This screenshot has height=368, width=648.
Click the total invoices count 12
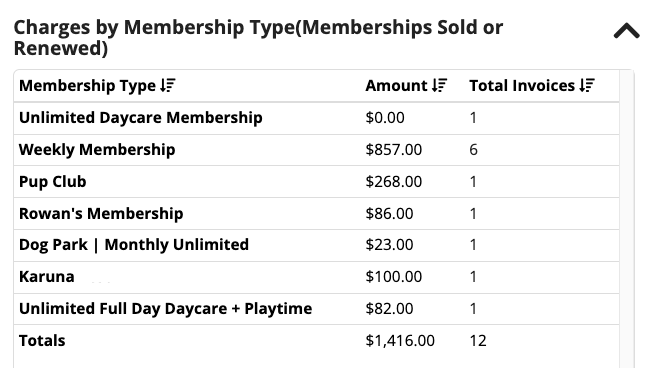(478, 341)
